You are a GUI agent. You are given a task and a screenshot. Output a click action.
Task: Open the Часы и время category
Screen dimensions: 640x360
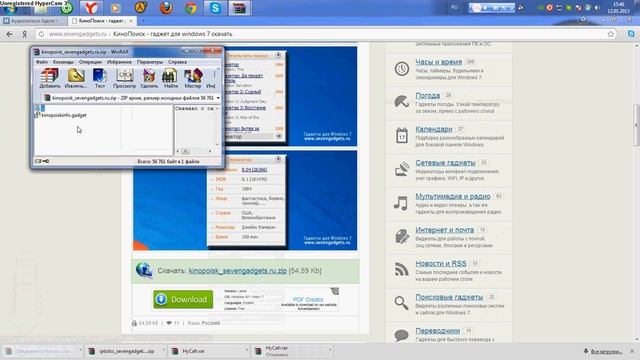(438, 62)
